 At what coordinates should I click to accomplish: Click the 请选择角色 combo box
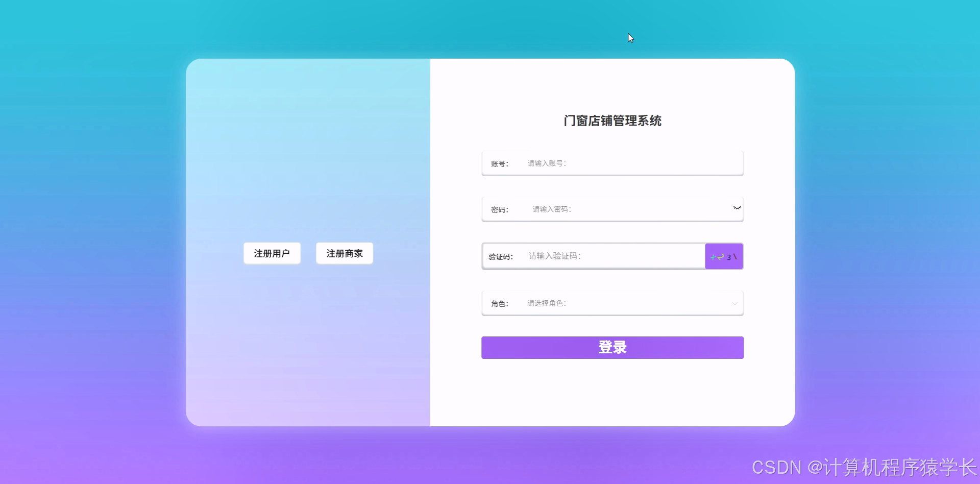[612, 303]
